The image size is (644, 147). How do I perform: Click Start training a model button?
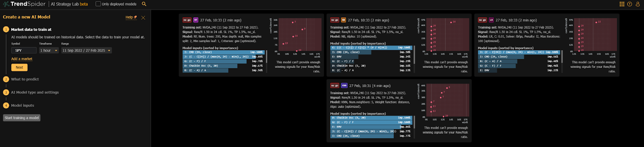click(x=22, y=118)
